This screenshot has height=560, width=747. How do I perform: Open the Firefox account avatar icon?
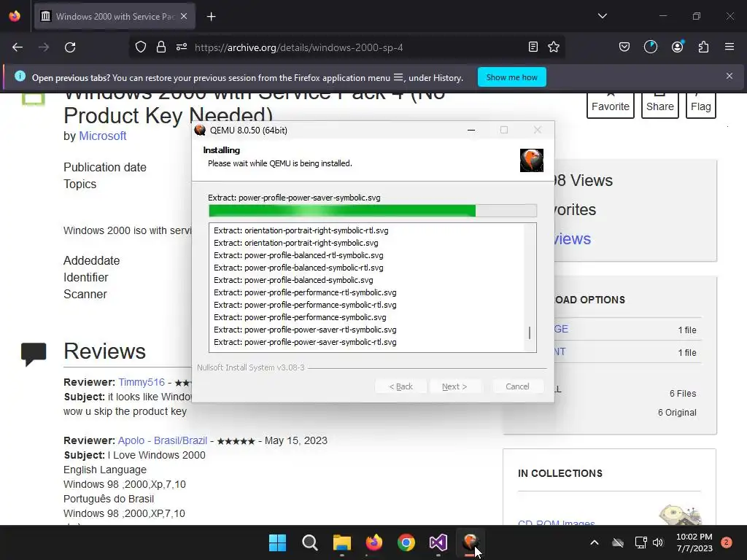coord(678,47)
